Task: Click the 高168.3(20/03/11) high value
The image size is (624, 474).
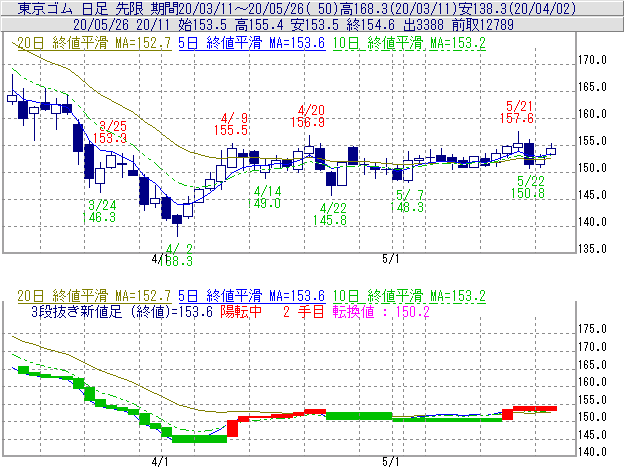Action: click(x=398, y=8)
